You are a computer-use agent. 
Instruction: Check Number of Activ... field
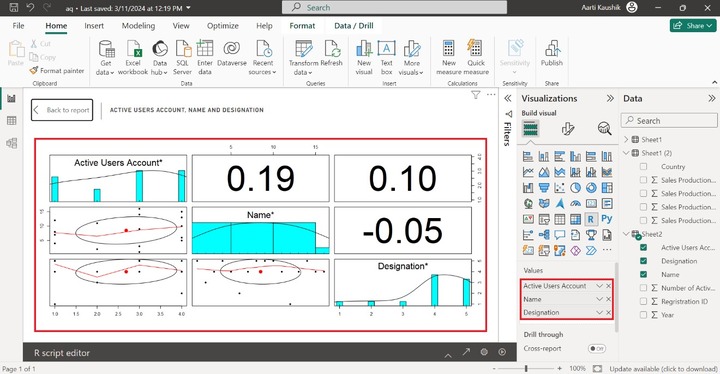(643, 288)
